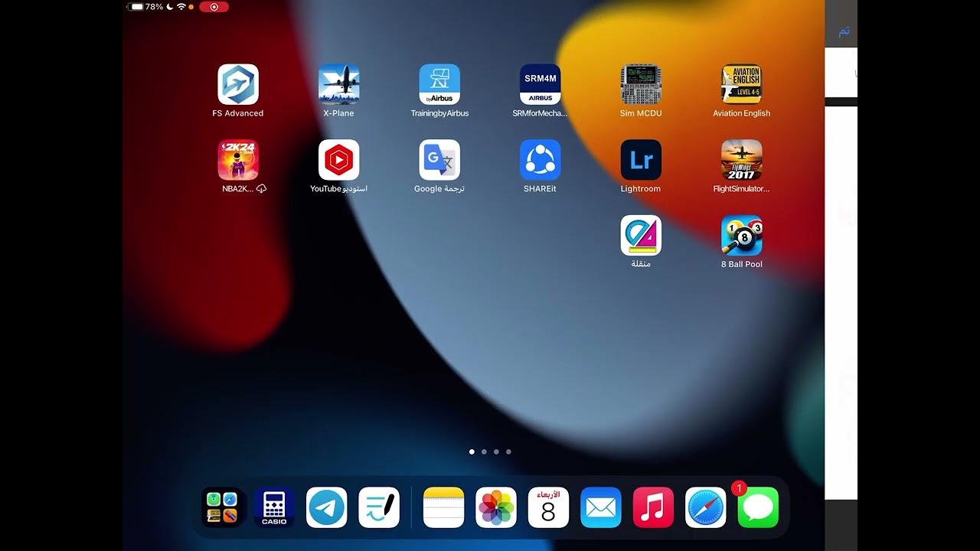Open the SRM4M Airbus app
This screenshot has width=980, height=551.
540,84
